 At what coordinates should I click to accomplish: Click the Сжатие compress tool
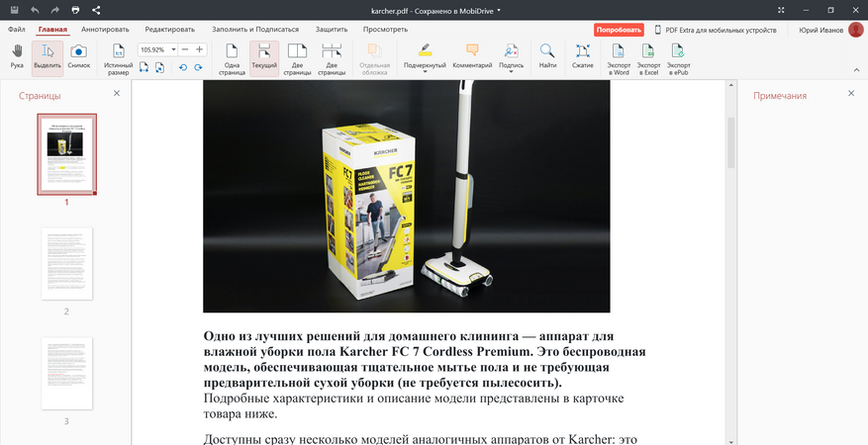click(x=582, y=56)
